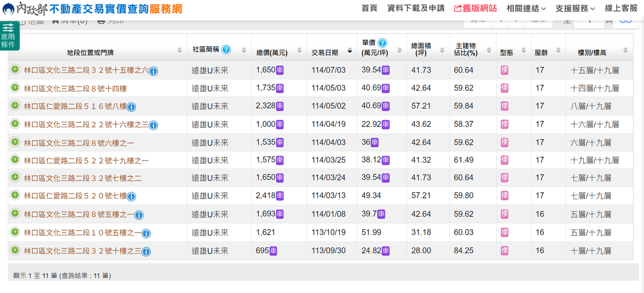The image size is (644, 293).
Task: Click 樓 type icon in 113/09/30 row
Action: pyautogui.click(x=505, y=250)
